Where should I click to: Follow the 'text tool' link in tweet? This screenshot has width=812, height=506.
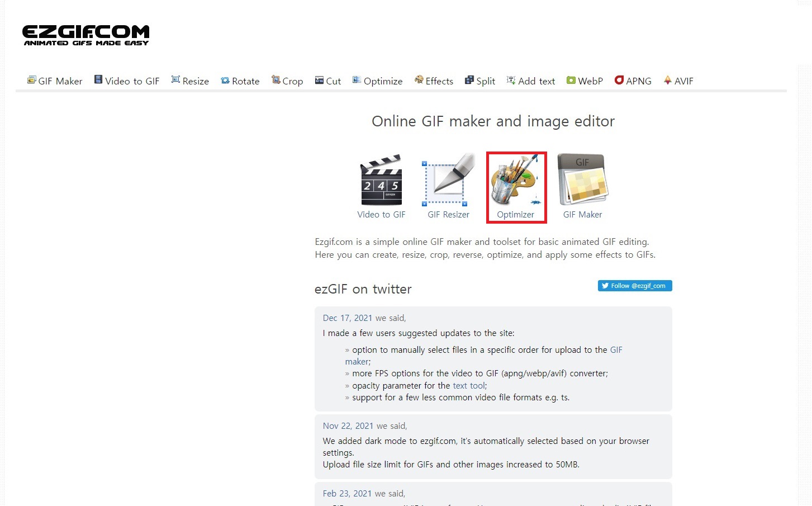468,386
